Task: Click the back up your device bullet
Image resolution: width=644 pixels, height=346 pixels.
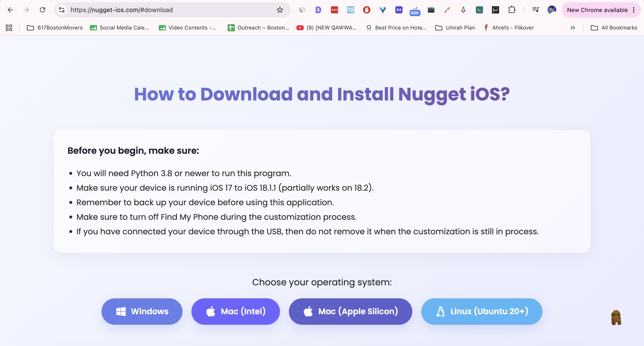Action: coord(205,202)
